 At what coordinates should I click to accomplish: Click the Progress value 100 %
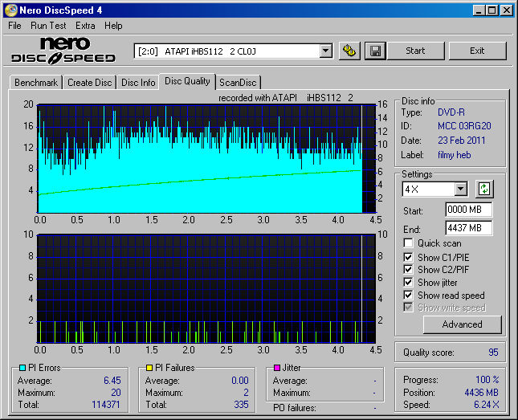(x=487, y=379)
